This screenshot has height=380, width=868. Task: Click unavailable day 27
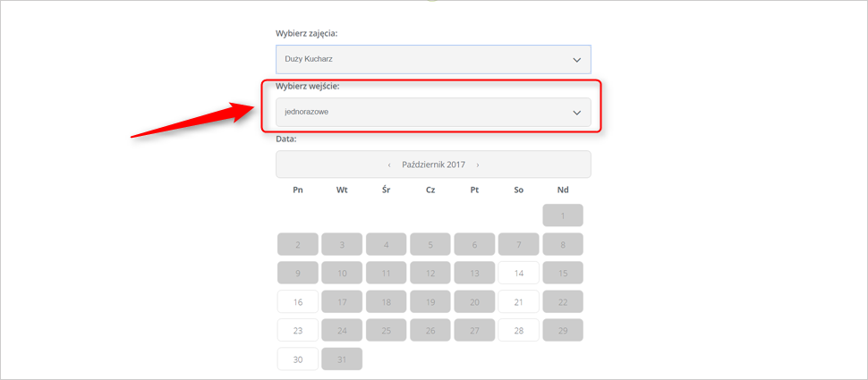coord(474,330)
